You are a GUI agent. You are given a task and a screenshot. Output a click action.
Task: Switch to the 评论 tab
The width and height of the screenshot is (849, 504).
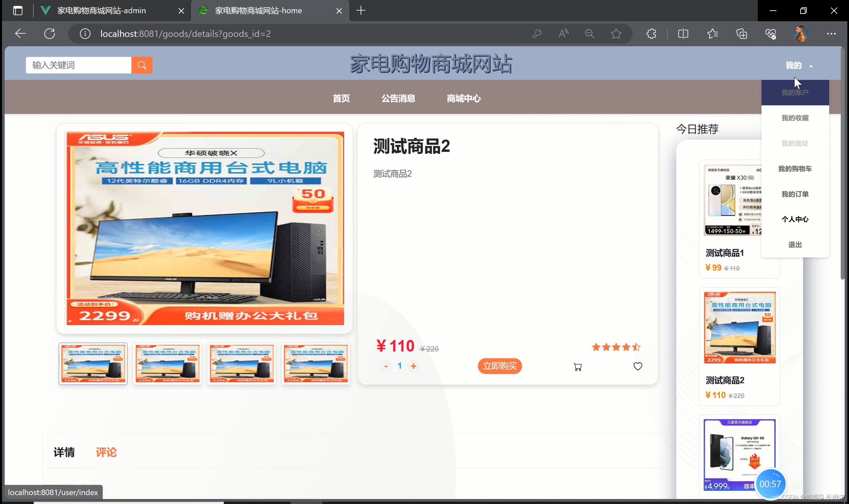tap(106, 452)
